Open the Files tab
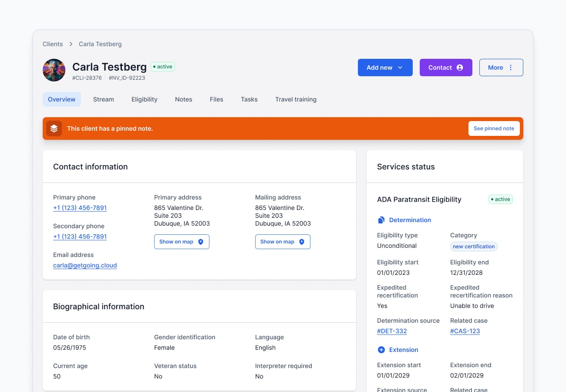The width and height of the screenshot is (566, 392). [216, 99]
